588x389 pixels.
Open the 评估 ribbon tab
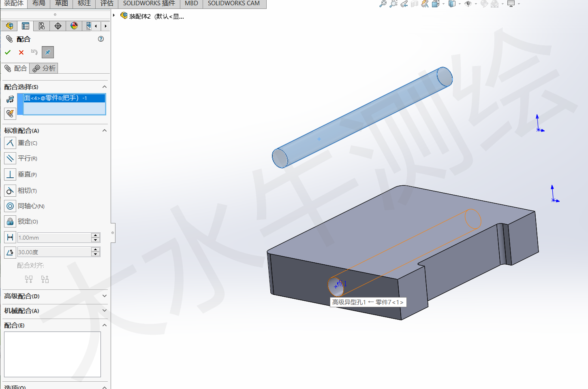pyautogui.click(x=107, y=4)
